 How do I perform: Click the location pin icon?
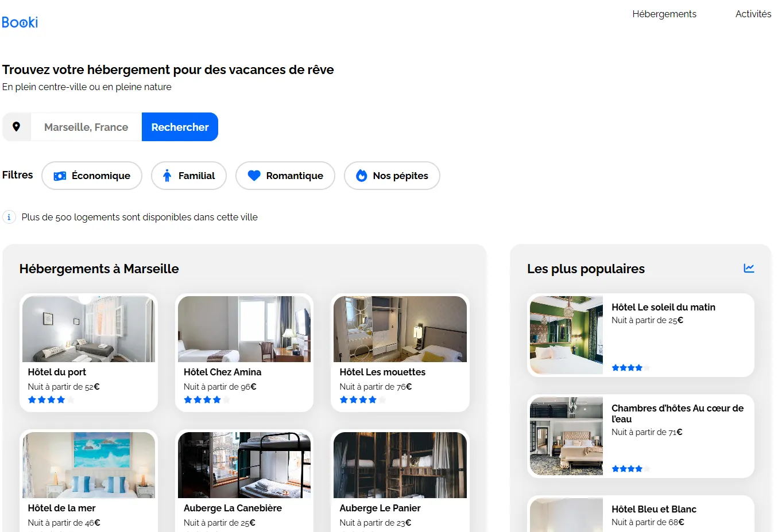click(x=17, y=127)
